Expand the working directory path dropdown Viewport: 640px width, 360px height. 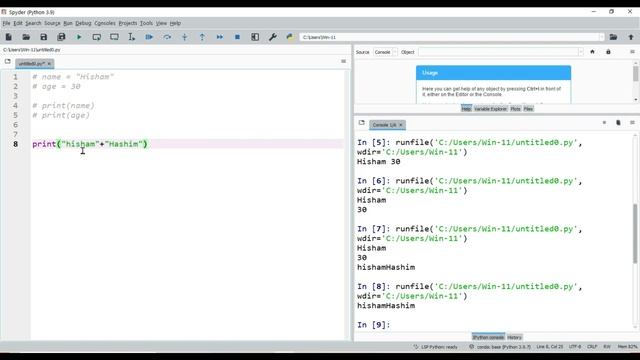tap(601, 37)
